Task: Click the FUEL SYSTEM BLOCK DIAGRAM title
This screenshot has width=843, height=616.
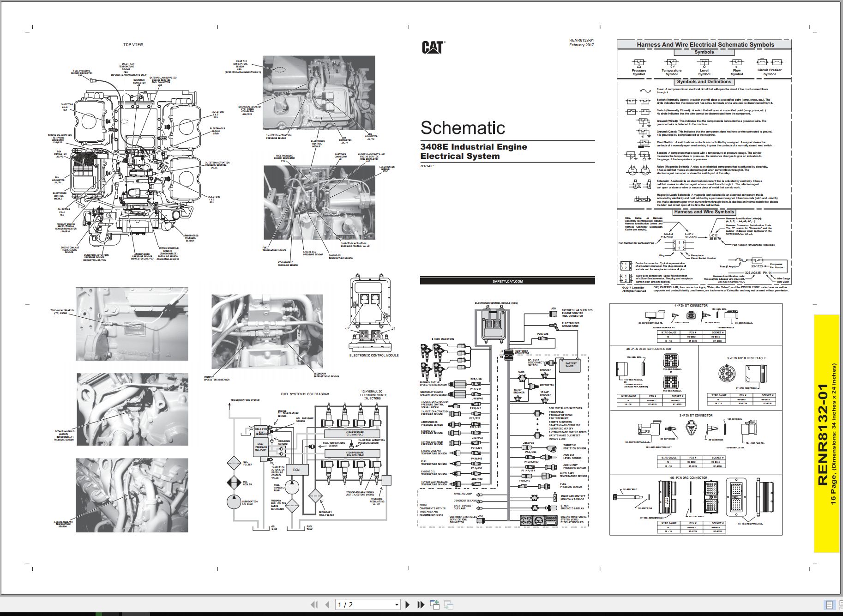Action: (x=305, y=394)
